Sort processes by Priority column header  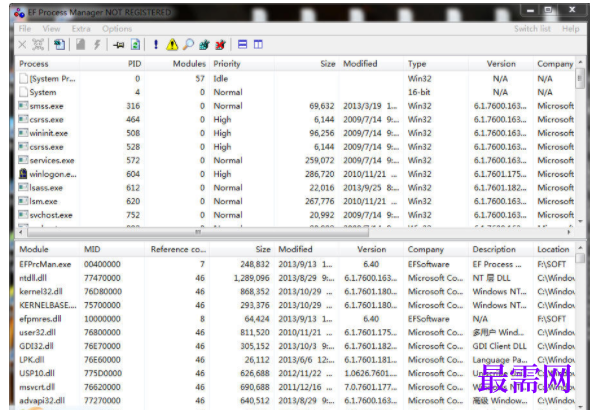coord(242,64)
